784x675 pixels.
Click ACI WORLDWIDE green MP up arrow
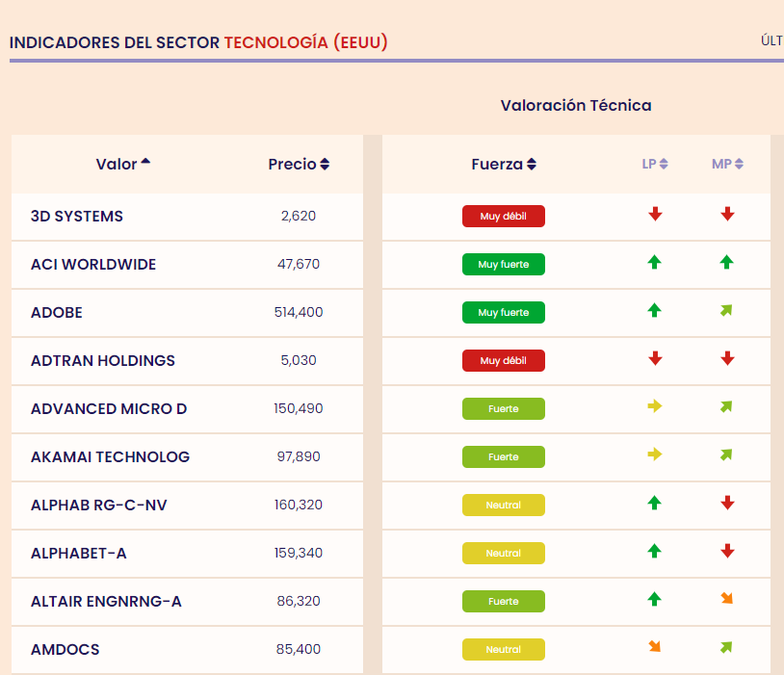pyautogui.click(x=726, y=262)
